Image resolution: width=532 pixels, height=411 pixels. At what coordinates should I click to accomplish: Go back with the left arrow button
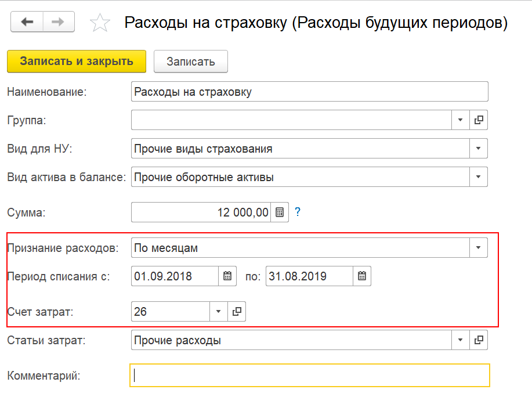pos(27,21)
